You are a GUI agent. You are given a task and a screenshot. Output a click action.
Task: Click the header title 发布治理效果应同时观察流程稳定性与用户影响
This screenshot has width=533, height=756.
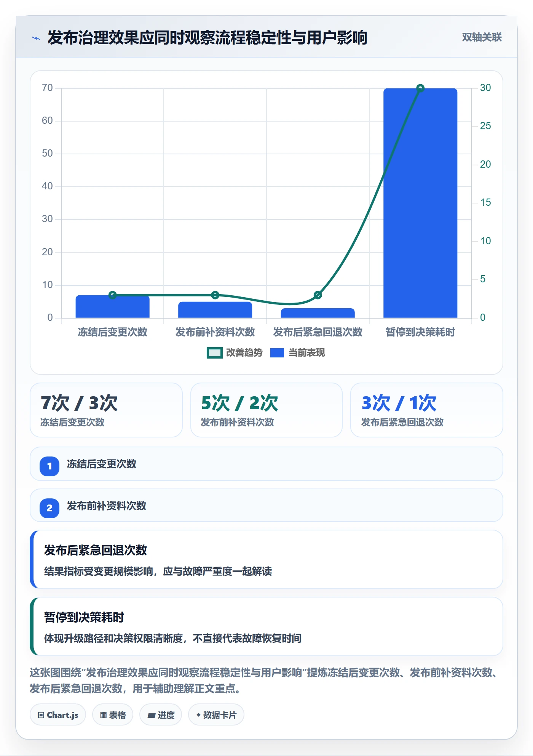point(207,38)
